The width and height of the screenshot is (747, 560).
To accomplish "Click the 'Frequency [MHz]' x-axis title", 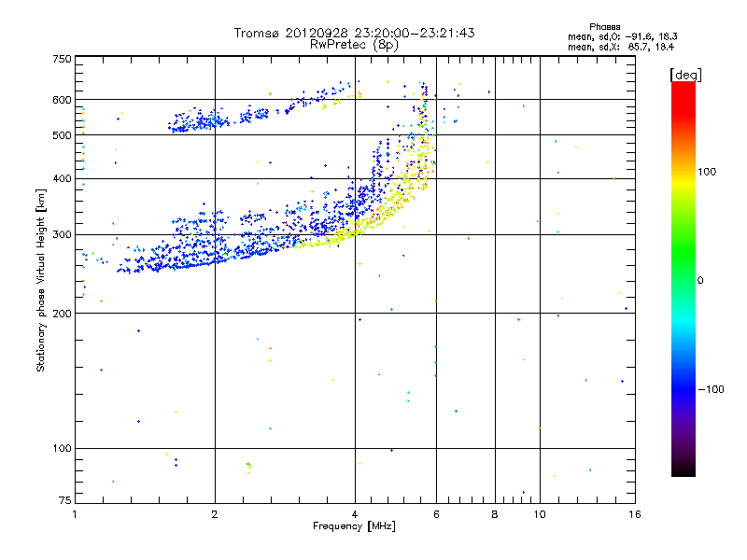I will pos(354,526).
